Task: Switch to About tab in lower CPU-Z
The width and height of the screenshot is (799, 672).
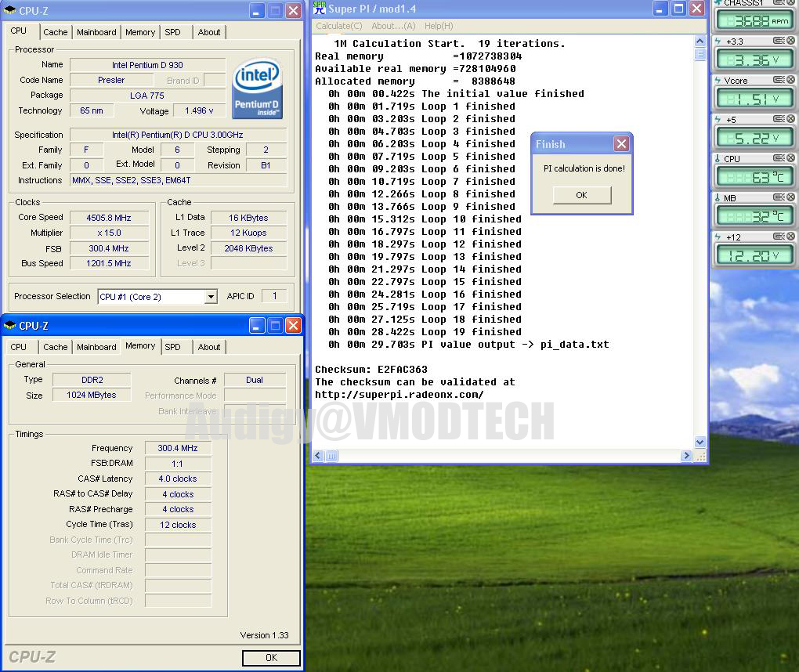Action: (209, 347)
